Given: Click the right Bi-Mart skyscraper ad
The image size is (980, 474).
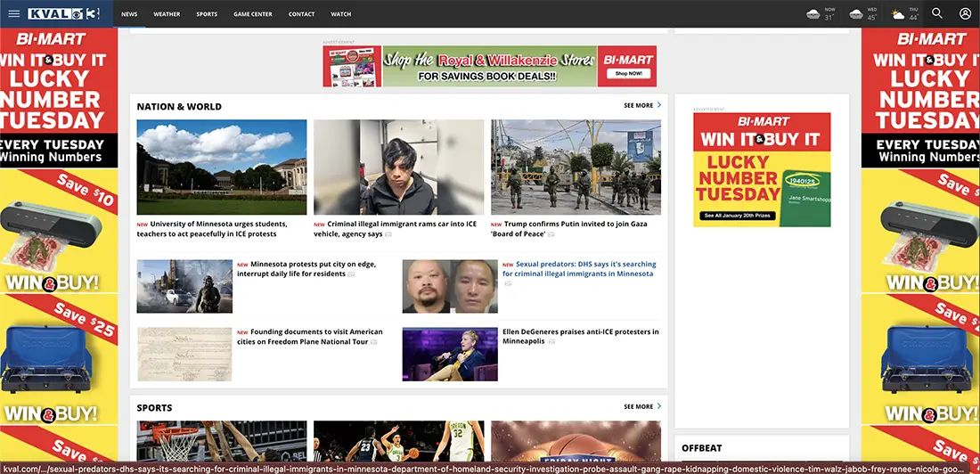Looking at the screenshot, I should (x=920, y=245).
